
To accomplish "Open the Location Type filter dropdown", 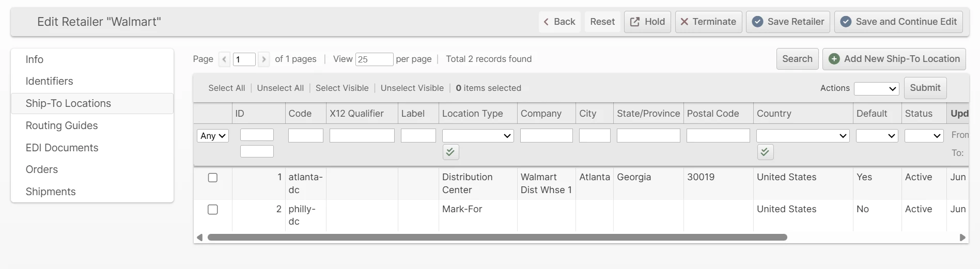I will coord(478,136).
